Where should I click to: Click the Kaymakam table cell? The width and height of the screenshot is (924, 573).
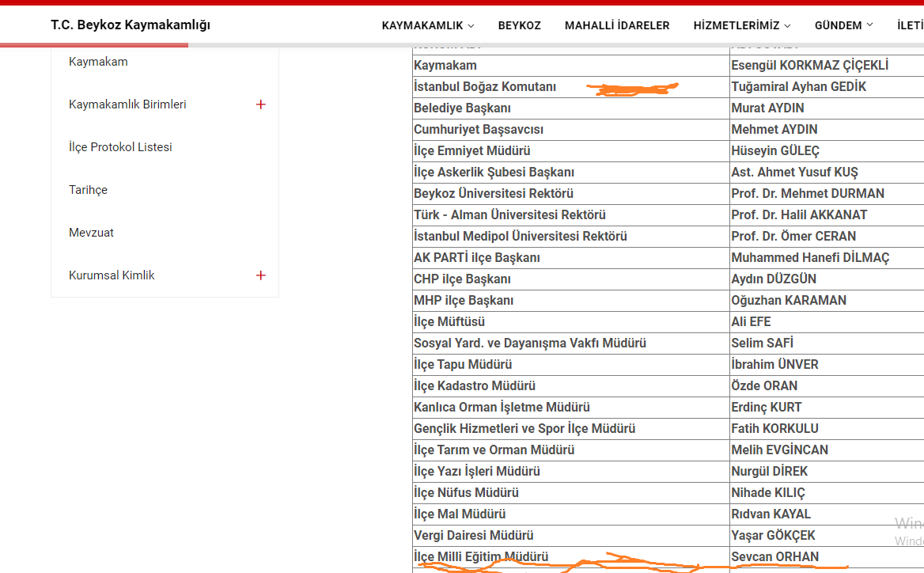click(571, 66)
